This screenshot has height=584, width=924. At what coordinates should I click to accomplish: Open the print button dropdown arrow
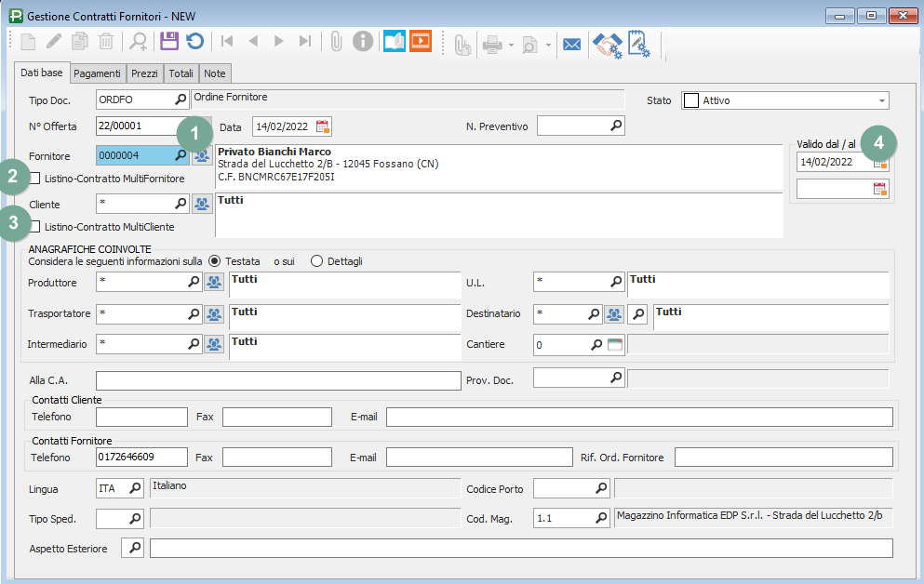pos(511,44)
